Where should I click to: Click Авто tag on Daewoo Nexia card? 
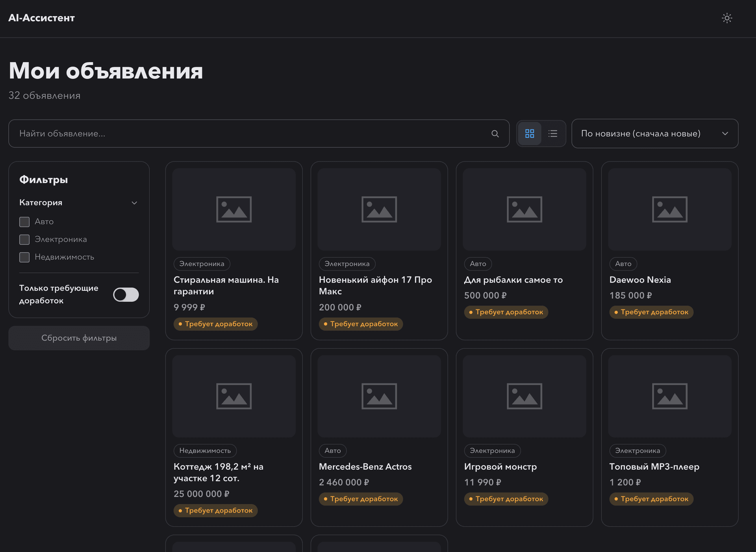point(623,264)
